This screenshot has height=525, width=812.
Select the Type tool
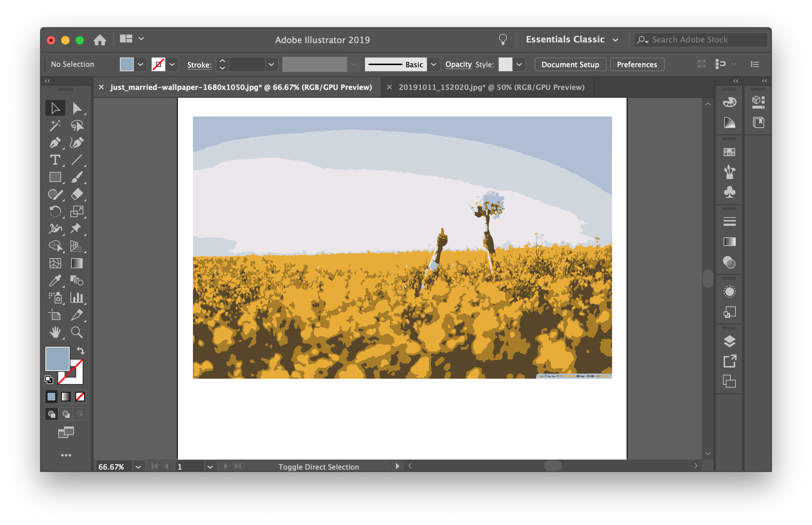[55, 160]
